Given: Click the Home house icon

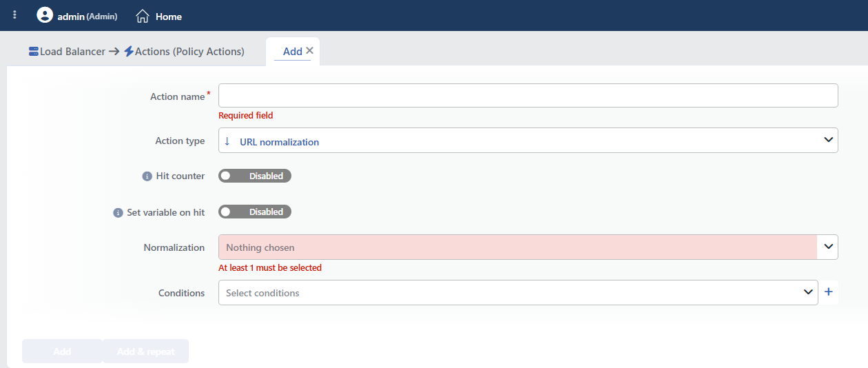Looking at the screenshot, I should (143, 16).
